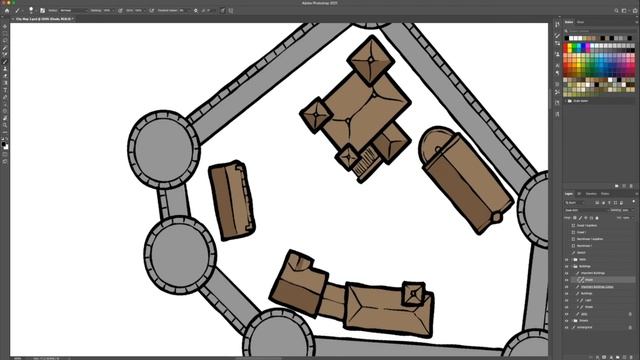Image resolution: width=640 pixels, height=360 pixels.
Task: Click the share icon at top right
Action: click(635, 11)
